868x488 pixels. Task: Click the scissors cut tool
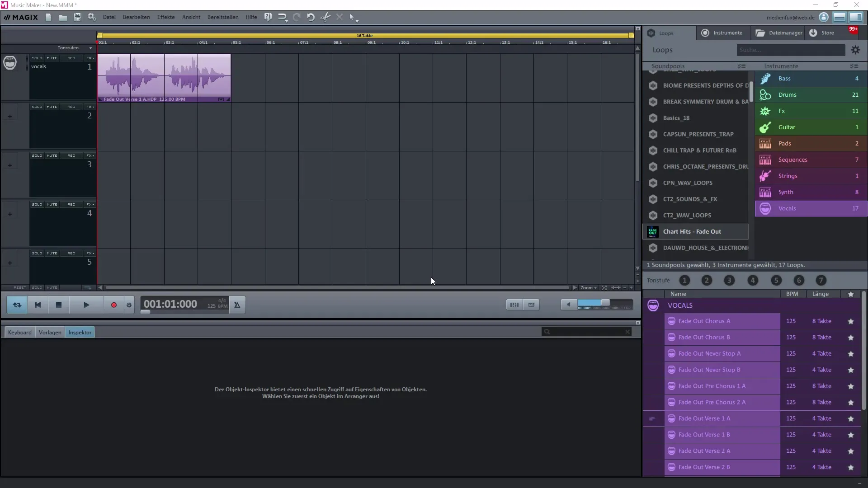(x=325, y=17)
